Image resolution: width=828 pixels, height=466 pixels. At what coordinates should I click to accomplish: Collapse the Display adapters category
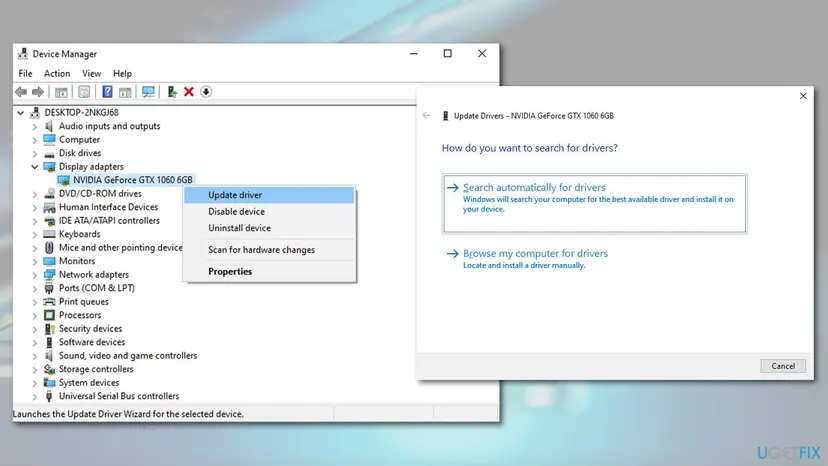(34, 166)
